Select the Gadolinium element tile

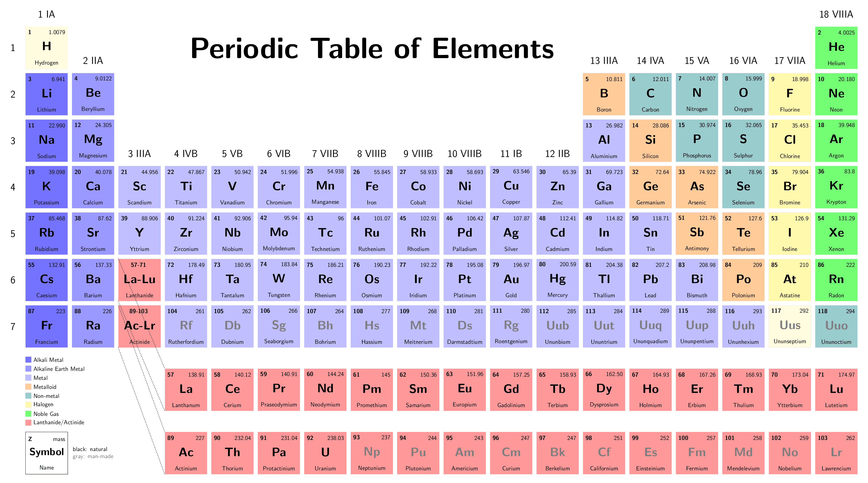coord(511,390)
